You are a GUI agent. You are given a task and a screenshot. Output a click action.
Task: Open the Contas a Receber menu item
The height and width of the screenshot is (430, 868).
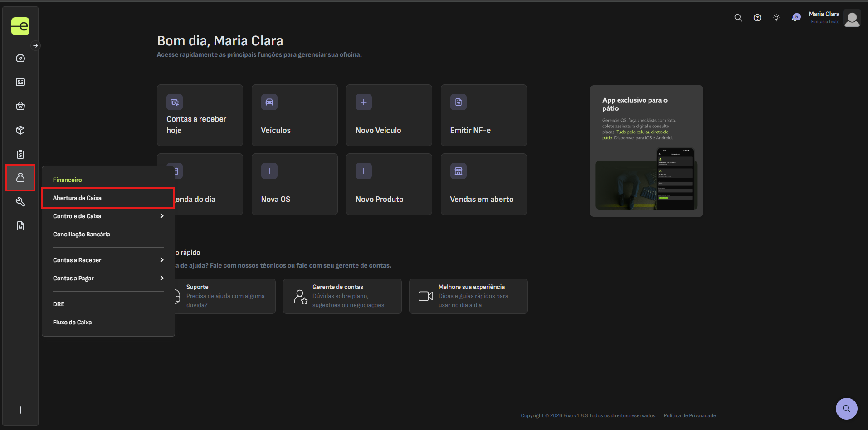click(108, 260)
